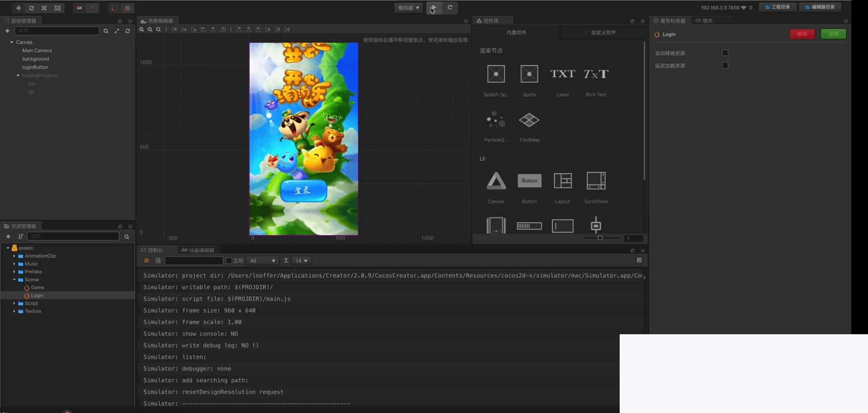Switch to the custom controls tab
868x413 pixels.
(x=603, y=33)
